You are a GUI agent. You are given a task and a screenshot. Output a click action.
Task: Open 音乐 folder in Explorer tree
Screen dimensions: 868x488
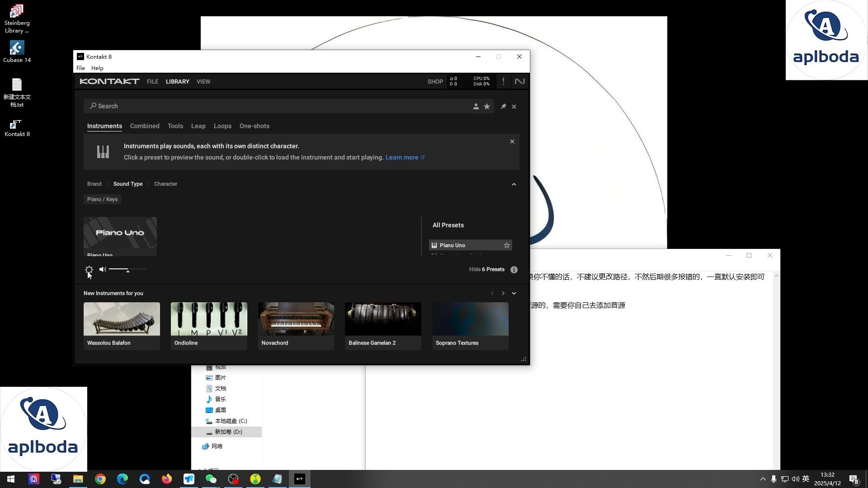pos(216,399)
